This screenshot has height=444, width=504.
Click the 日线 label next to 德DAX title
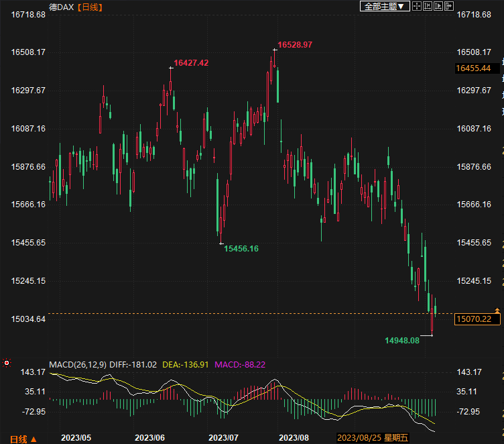[x=89, y=7]
